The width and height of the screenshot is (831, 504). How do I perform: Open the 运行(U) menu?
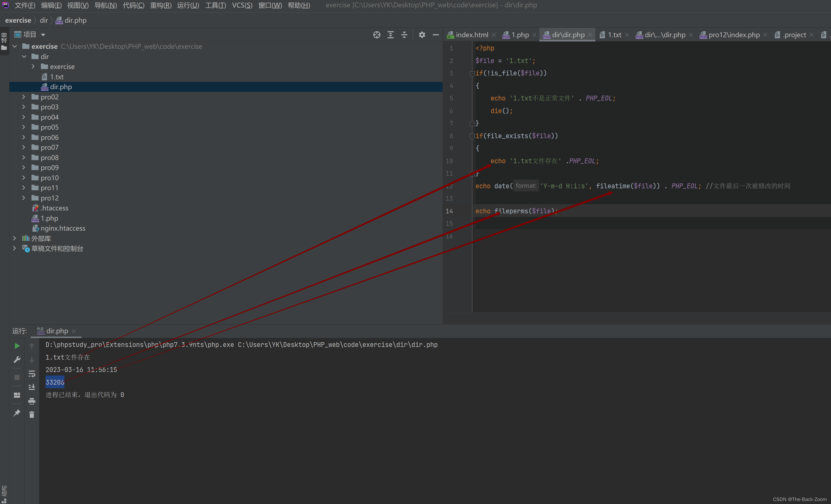click(x=188, y=5)
